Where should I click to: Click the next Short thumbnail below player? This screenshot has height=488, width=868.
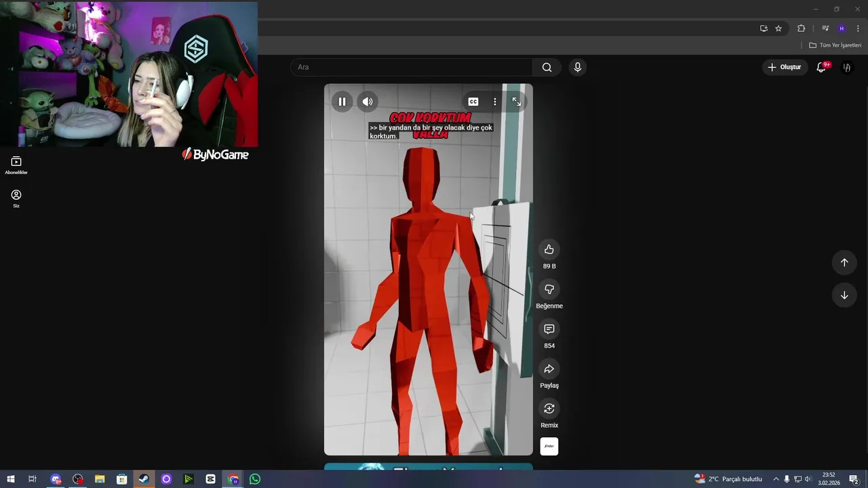(x=429, y=466)
